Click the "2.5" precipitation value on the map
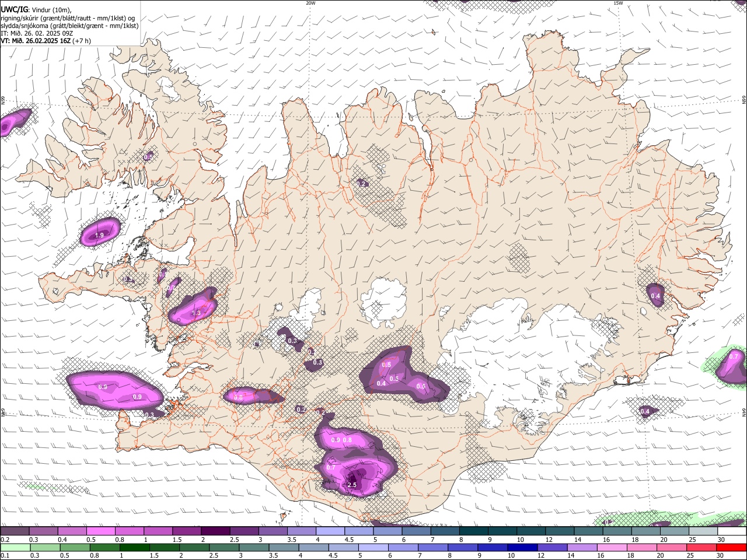Viewport: 747px width, 560px height. click(x=352, y=485)
